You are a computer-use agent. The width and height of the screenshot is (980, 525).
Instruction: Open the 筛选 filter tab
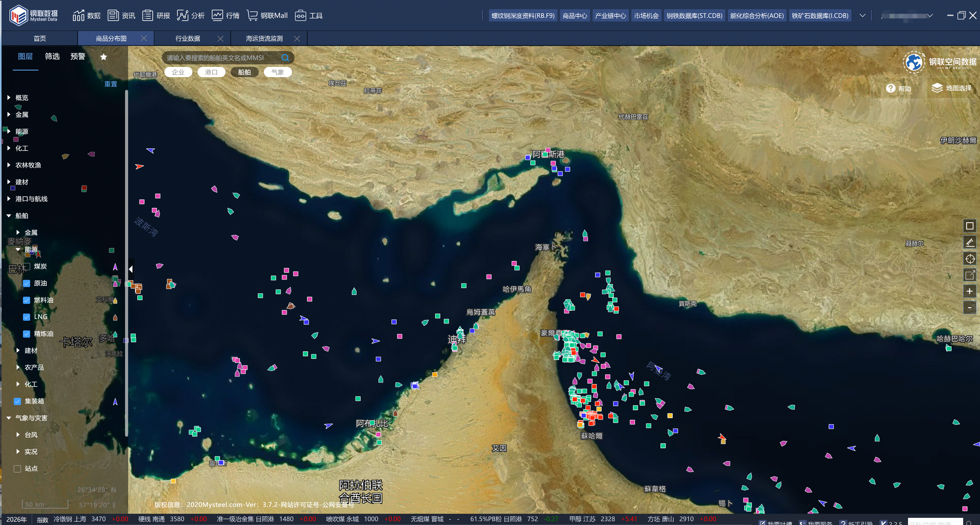[52, 56]
